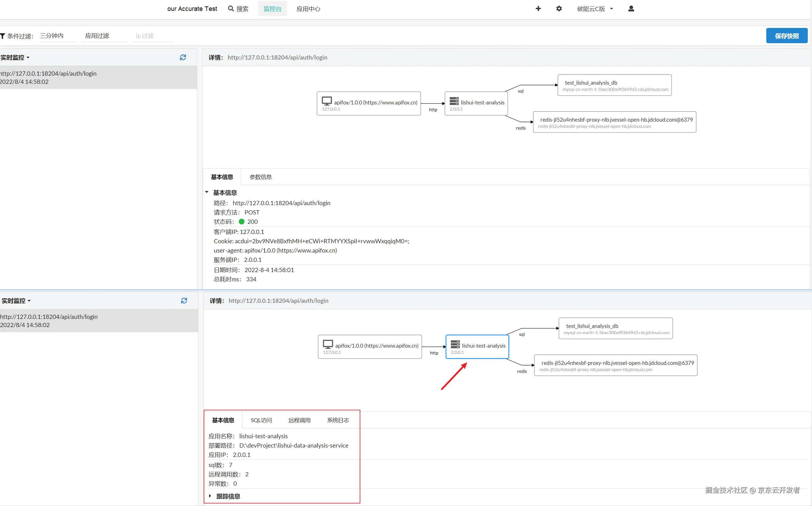Open the 系统日志 tab
The height and width of the screenshot is (506, 812).
(338, 420)
